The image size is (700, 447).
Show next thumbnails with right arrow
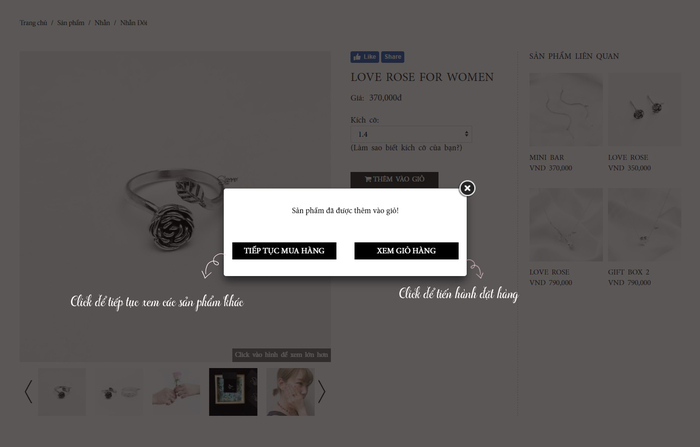(321, 392)
